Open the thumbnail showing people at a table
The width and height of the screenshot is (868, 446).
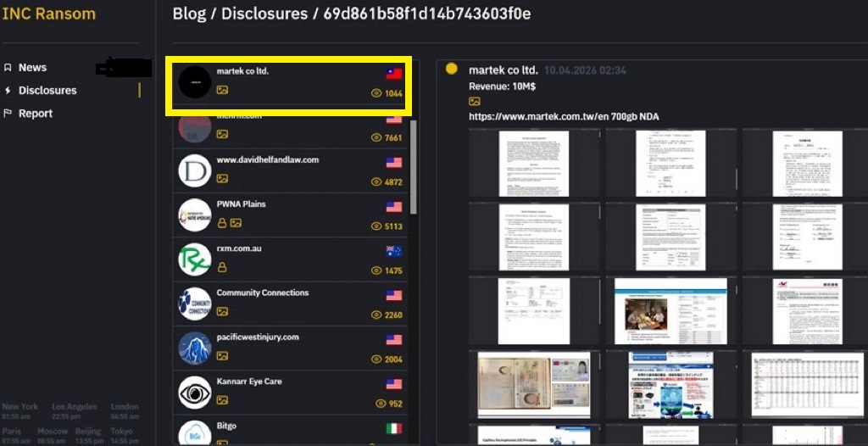pos(670,310)
